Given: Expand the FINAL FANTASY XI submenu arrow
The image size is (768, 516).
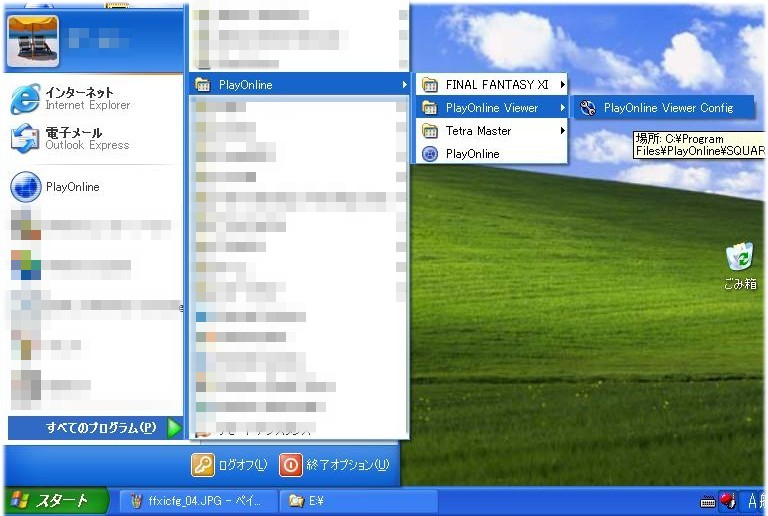Looking at the screenshot, I should [x=563, y=85].
